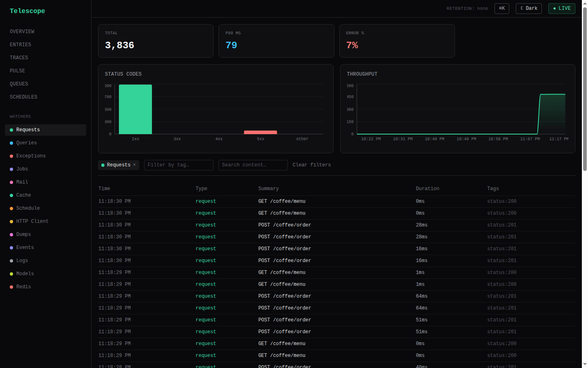Select the Dumps watcher
Screen dimensions: 588x368
click(x=45, y=234)
